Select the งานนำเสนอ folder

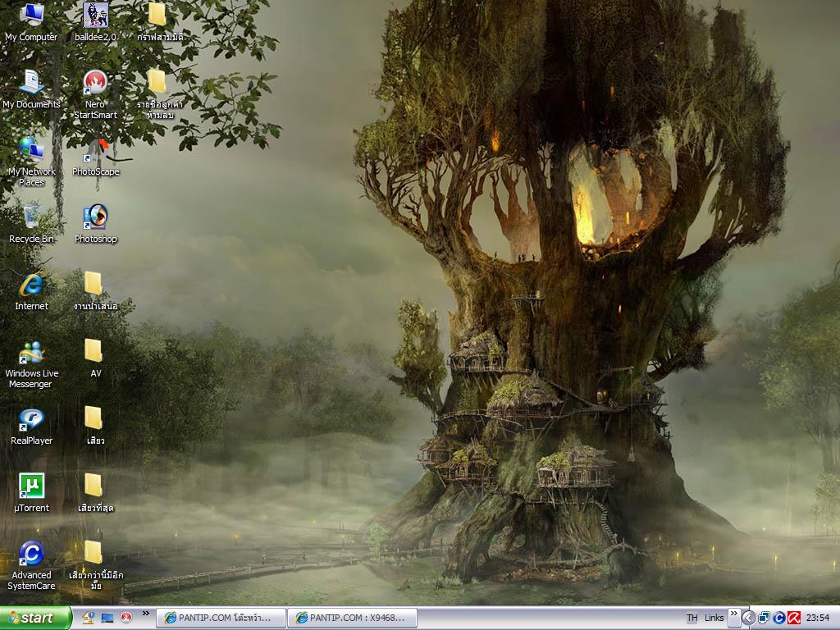pos(95,292)
